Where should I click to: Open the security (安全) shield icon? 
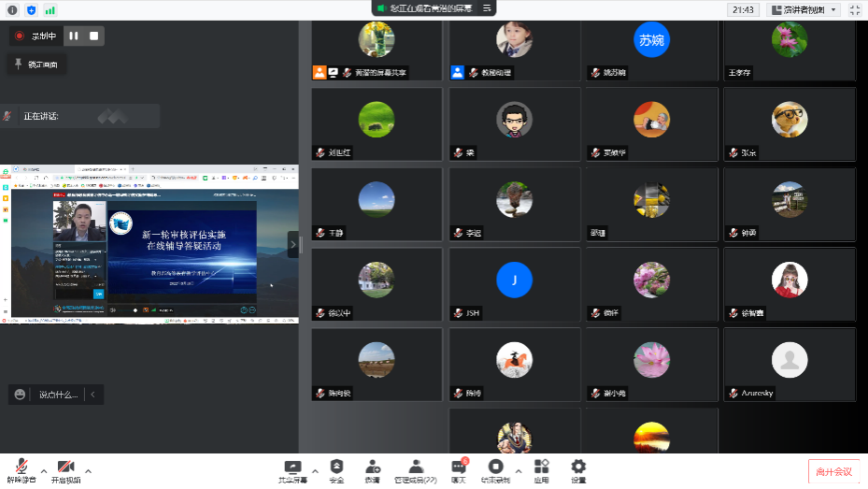click(x=336, y=468)
